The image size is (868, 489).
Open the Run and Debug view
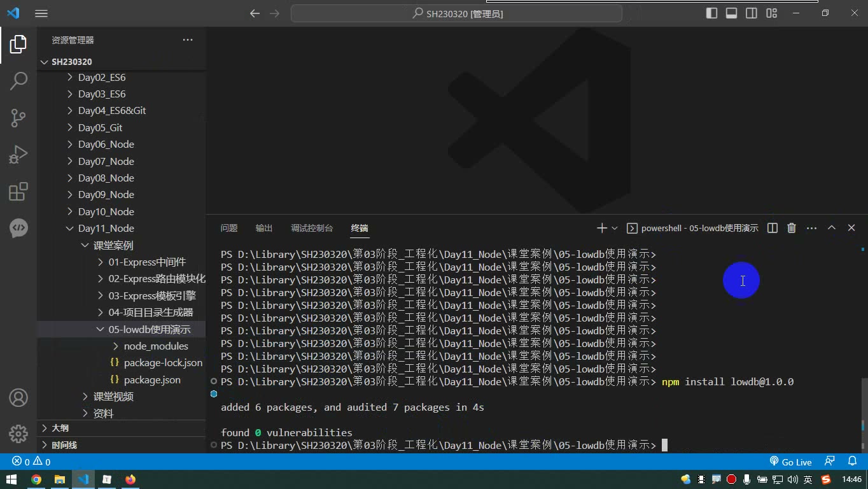click(x=18, y=155)
